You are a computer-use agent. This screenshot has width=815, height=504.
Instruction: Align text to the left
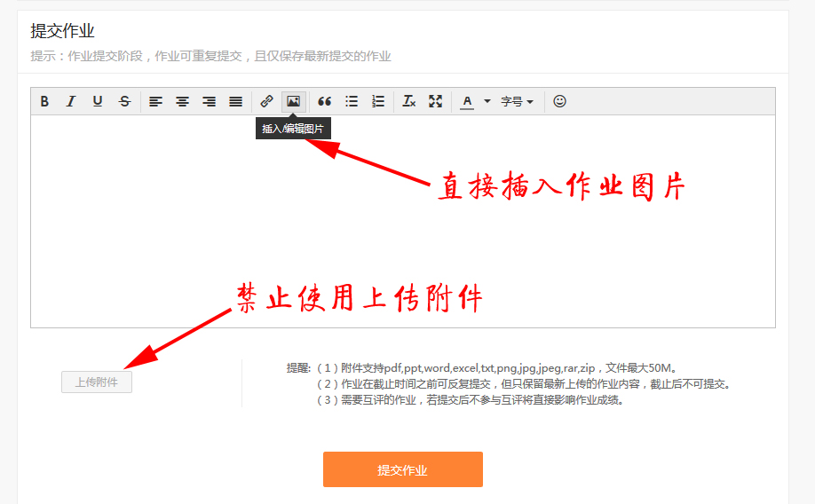(155, 101)
